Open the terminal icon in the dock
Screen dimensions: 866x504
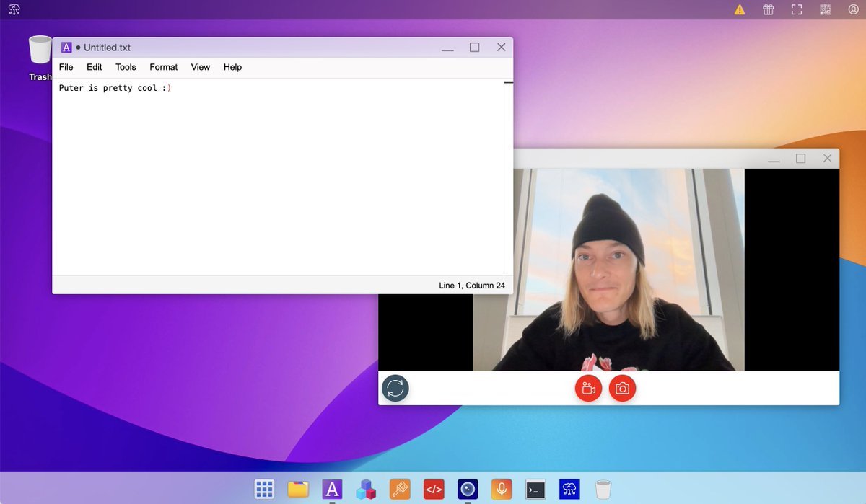point(535,490)
